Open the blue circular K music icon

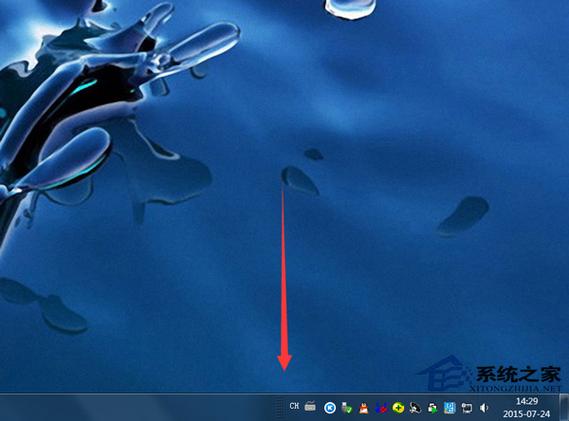pyautogui.click(x=330, y=408)
